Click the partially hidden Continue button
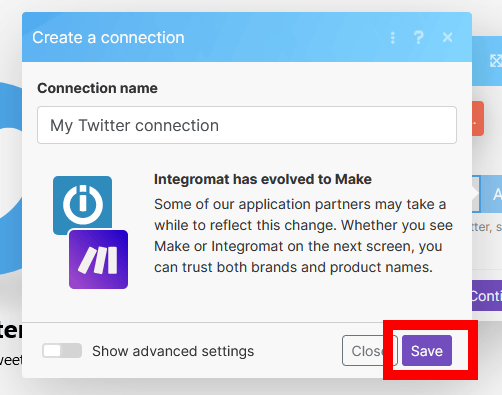The height and width of the screenshot is (395, 502). point(487,296)
